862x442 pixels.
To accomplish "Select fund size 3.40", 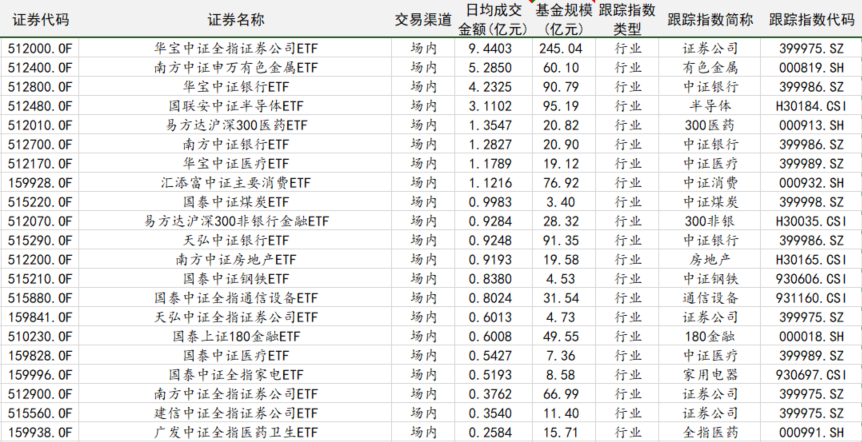I will coord(560,202).
